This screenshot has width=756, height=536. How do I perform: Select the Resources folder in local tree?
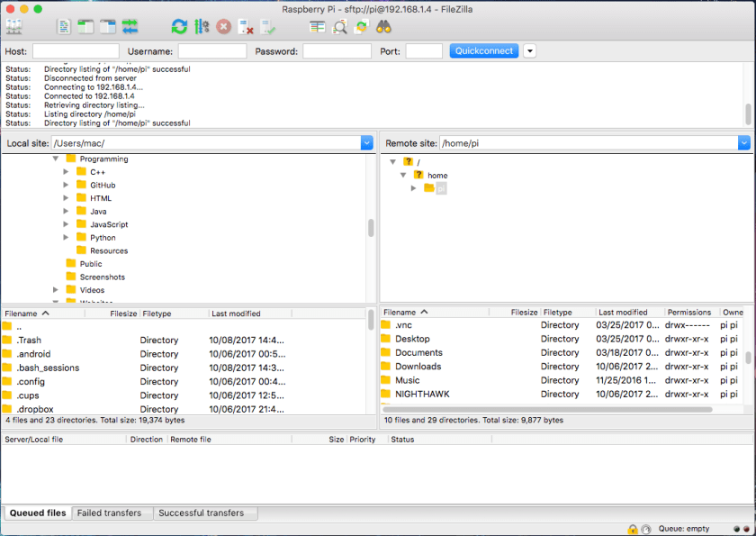tap(109, 250)
